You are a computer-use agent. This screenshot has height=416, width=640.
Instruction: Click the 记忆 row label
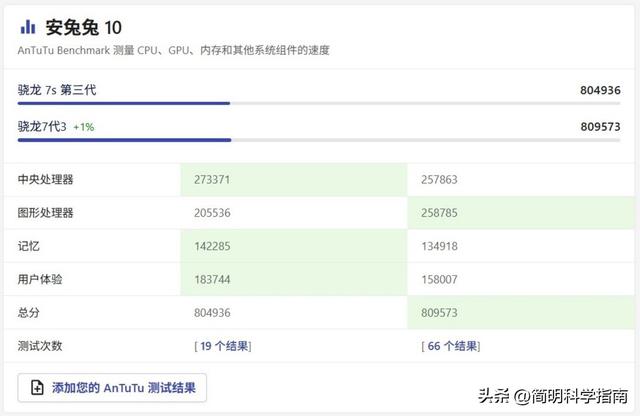click(29, 246)
